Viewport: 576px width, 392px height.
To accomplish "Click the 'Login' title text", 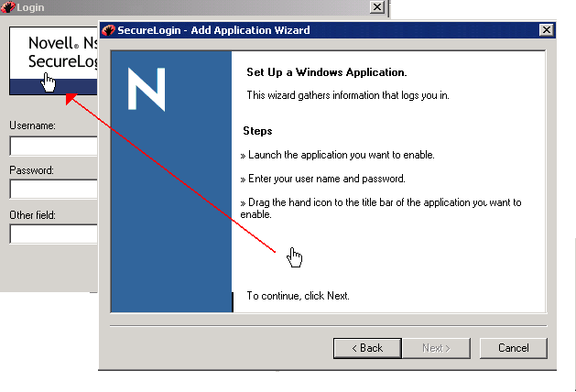I will (30, 7).
